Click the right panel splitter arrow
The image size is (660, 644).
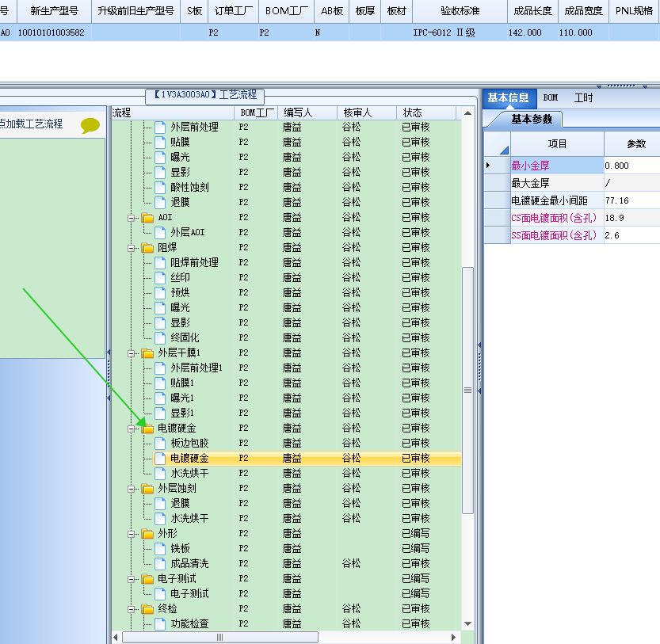pos(479,345)
